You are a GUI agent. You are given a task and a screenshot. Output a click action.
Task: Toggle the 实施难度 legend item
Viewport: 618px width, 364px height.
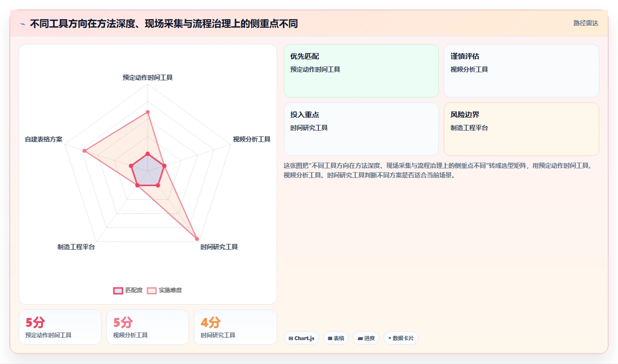164,290
